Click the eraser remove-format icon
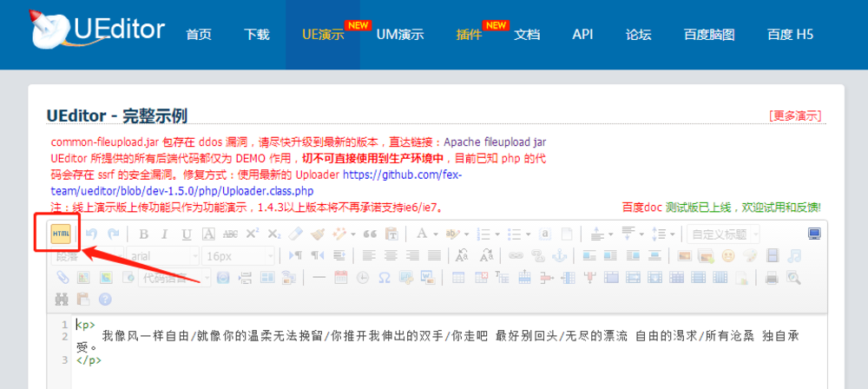 [296, 234]
